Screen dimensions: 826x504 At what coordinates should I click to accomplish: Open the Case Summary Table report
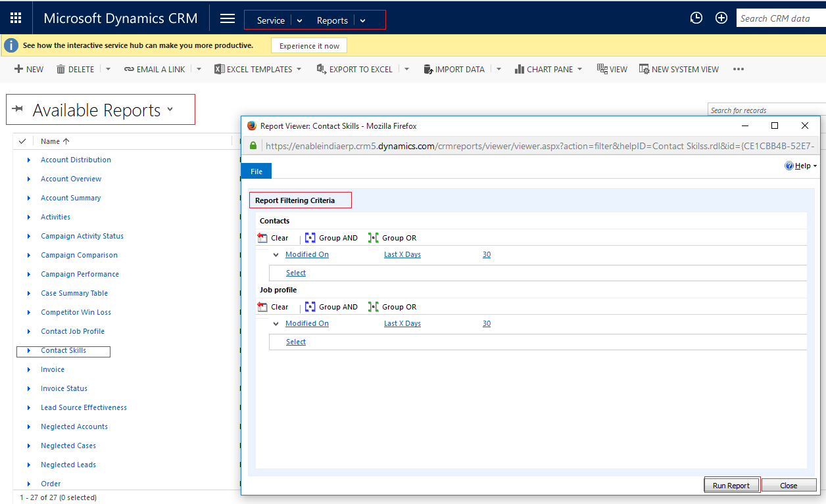74,293
